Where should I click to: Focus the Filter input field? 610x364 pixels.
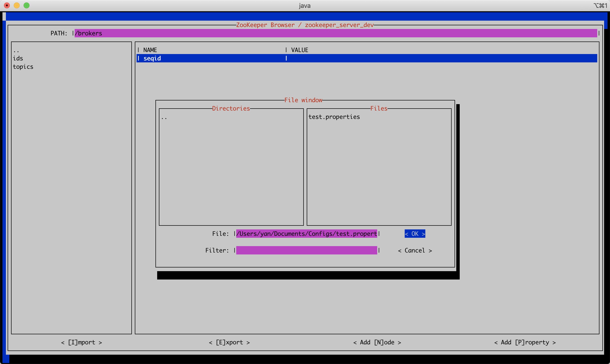point(306,250)
